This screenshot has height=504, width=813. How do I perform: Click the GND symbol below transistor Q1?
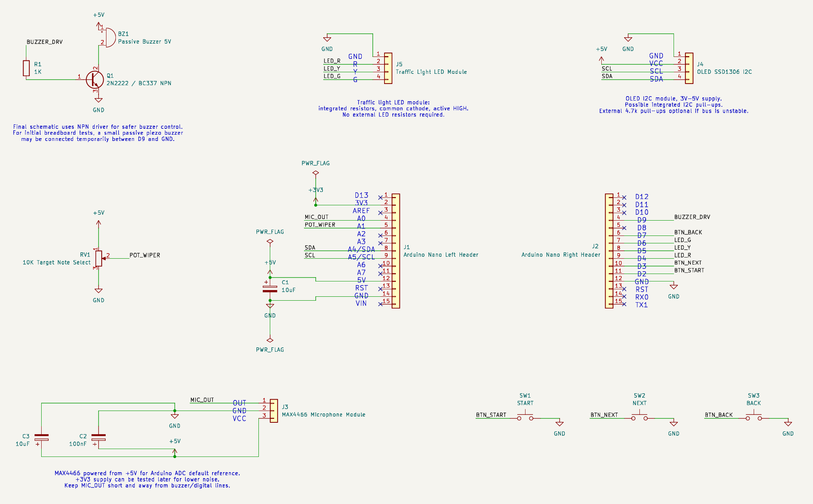click(x=99, y=100)
